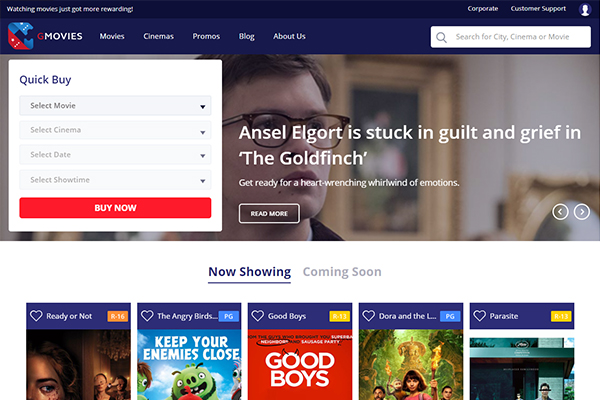Click the GMovies logo
The height and width of the screenshot is (400, 600).
pos(45,36)
